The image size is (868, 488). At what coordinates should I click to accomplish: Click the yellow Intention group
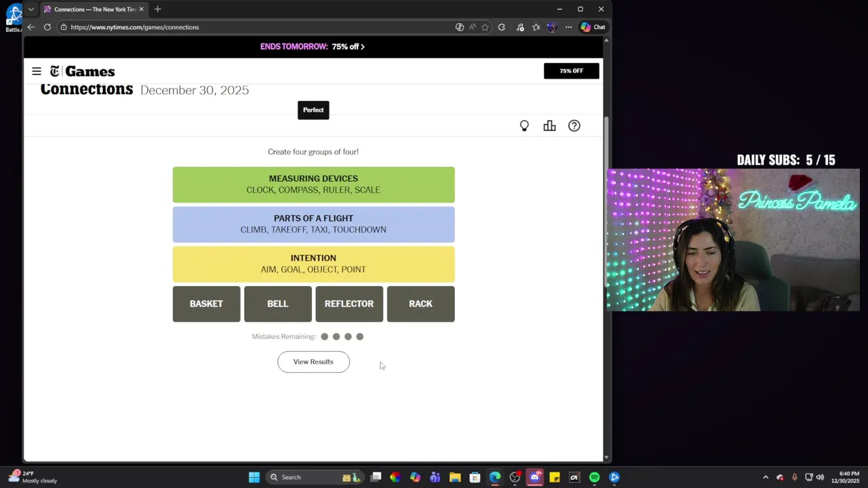click(x=313, y=264)
